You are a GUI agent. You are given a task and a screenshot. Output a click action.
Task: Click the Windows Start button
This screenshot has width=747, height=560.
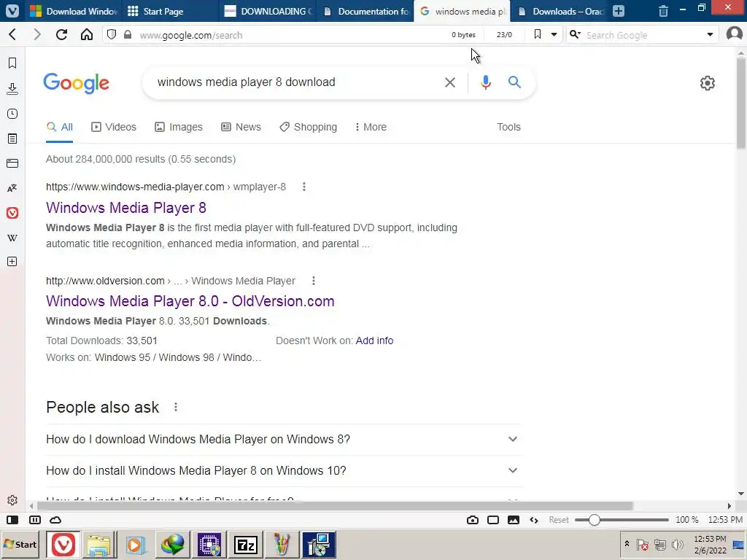pyautogui.click(x=20, y=544)
